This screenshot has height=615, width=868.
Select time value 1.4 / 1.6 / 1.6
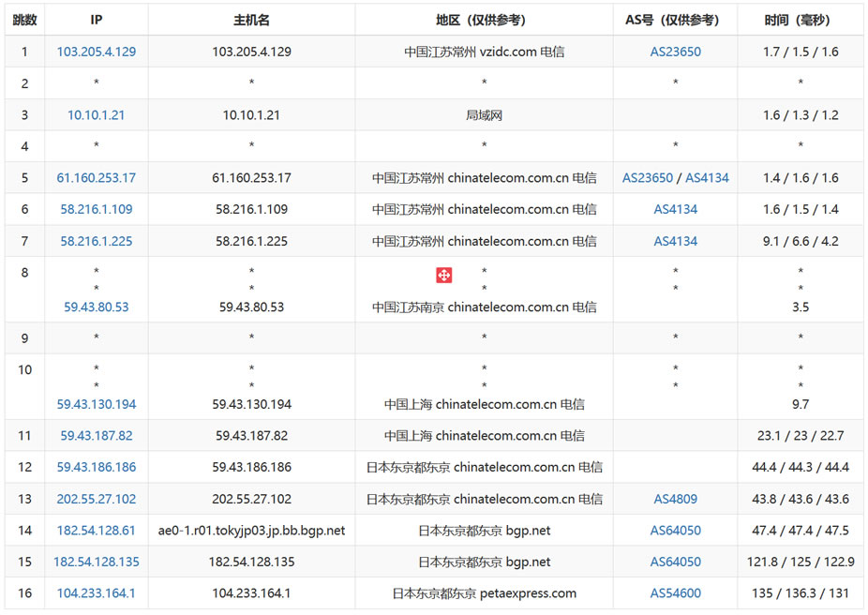coord(801,178)
